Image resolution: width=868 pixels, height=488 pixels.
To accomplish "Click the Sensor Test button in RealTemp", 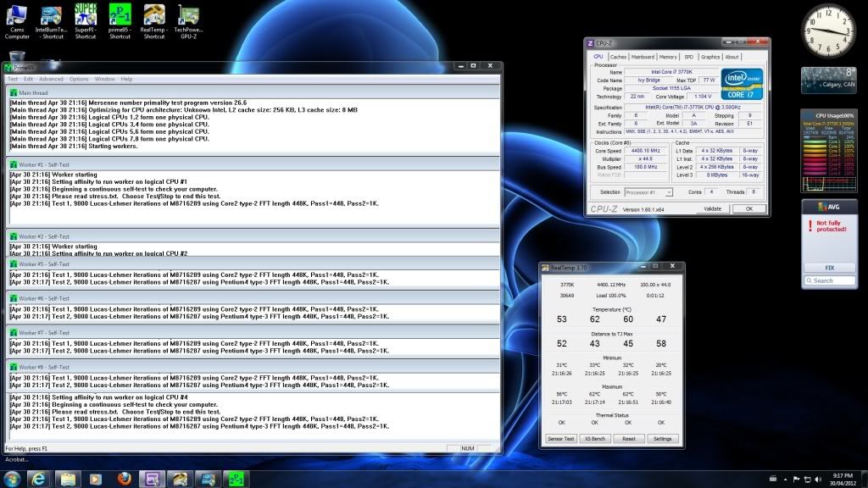I will pyautogui.click(x=561, y=439).
